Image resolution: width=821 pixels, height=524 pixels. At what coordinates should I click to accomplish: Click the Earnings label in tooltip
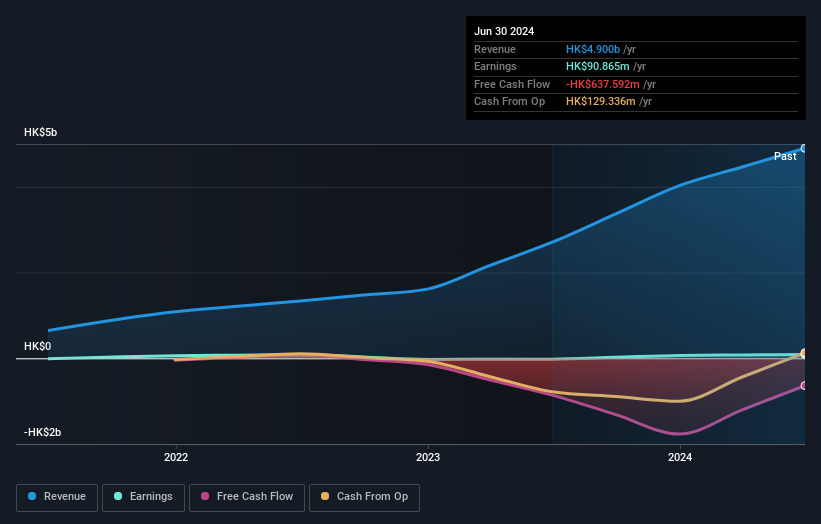pyautogui.click(x=495, y=66)
